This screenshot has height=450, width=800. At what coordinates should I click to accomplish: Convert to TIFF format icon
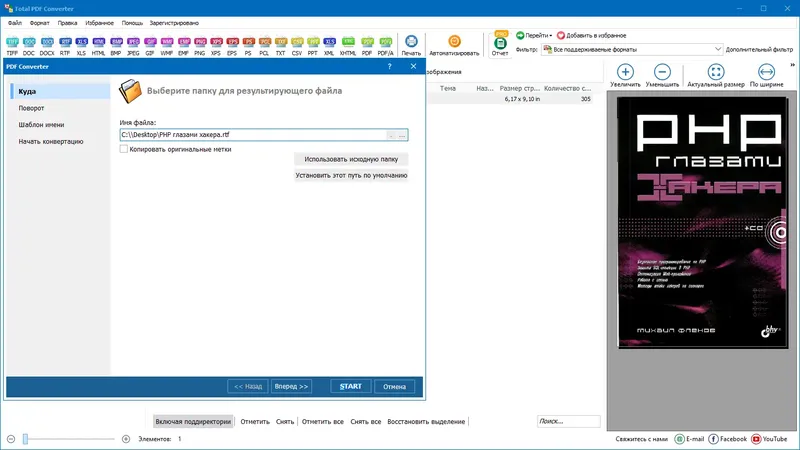[x=12, y=45]
